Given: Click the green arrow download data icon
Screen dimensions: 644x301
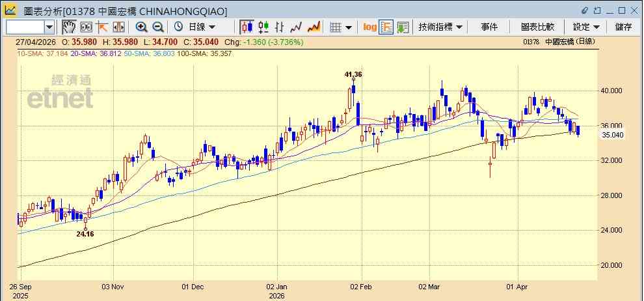Looking at the screenshot, I should click(403, 27).
